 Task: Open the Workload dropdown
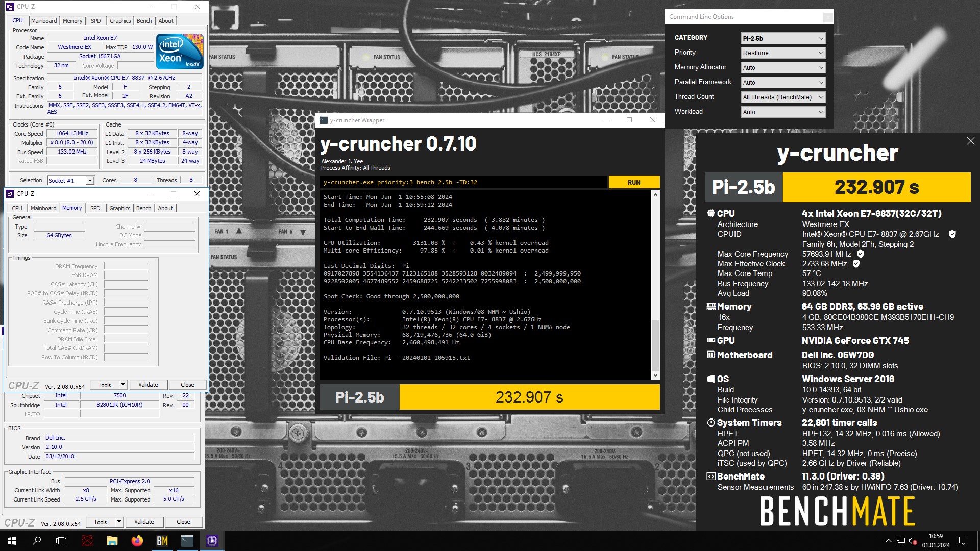coord(783,112)
